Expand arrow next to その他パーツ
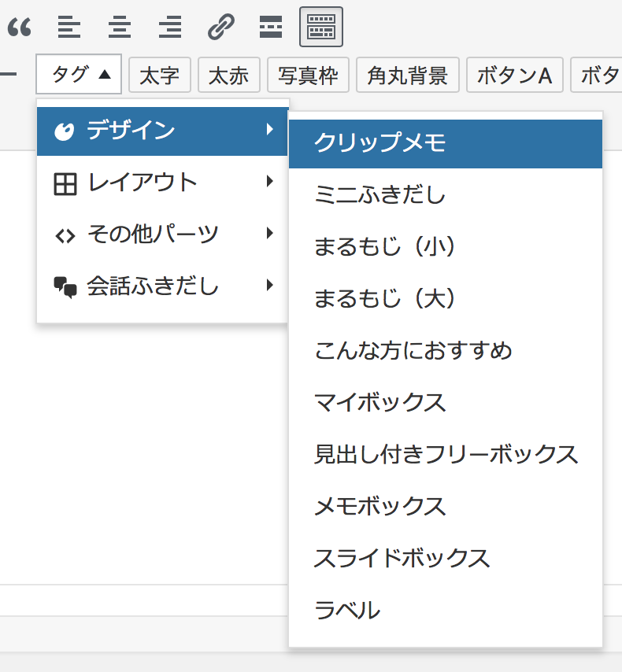Screen dimensions: 622x672 tap(269, 233)
